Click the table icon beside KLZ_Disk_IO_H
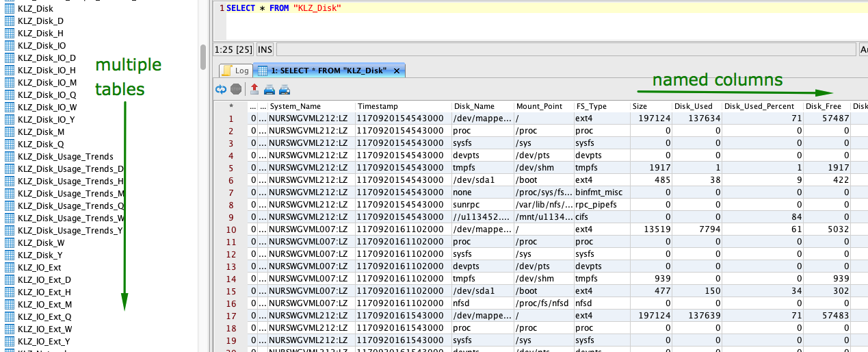Viewport: 868px width, 352px height. click(x=10, y=70)
